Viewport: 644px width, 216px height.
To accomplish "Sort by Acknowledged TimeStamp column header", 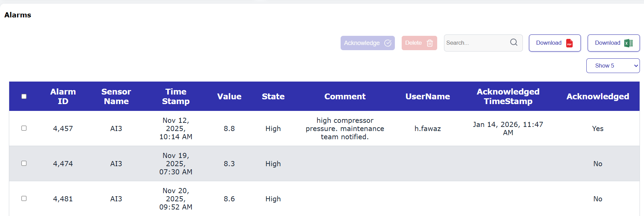I will 508,96.
